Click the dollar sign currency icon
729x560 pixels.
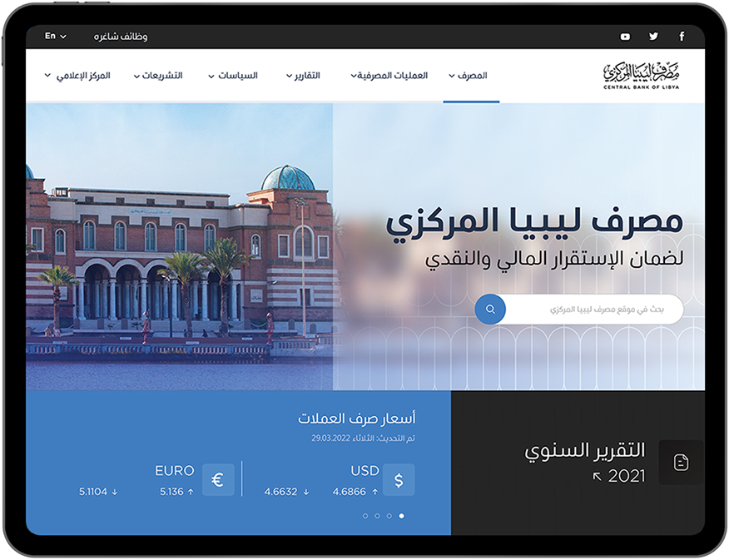[399, 479]
